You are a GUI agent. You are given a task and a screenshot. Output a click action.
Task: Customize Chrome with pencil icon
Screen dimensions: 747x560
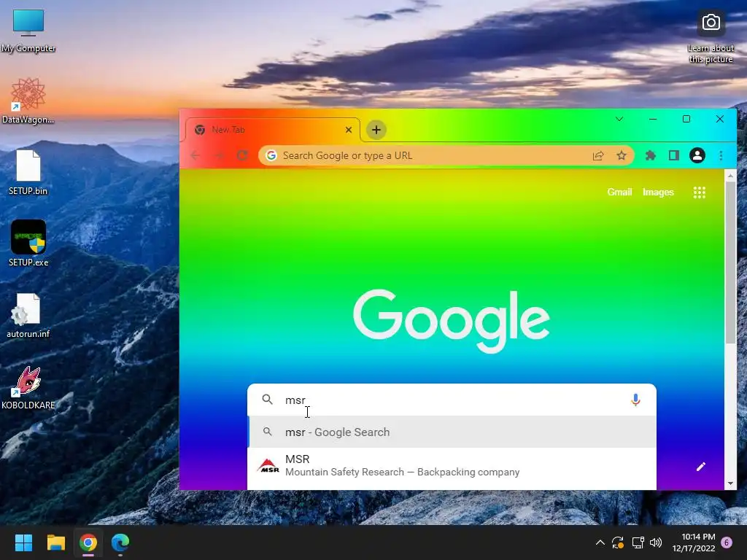(701, 467)
